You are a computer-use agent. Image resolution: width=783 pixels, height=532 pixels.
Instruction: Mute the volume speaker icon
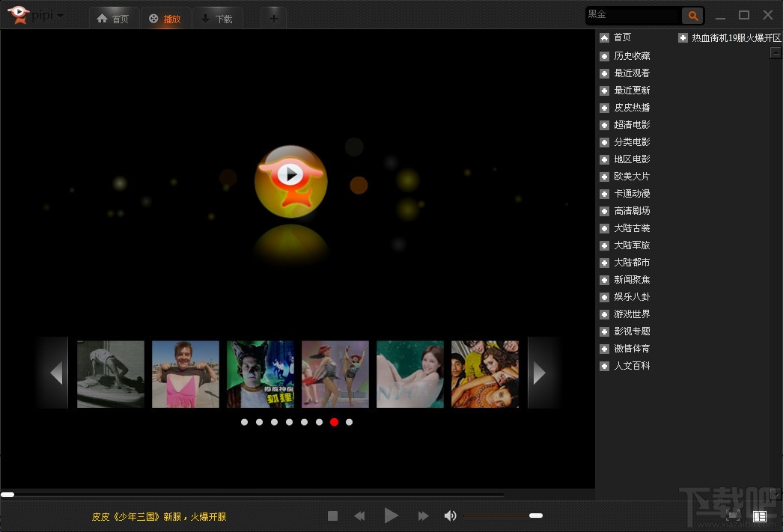click(x=450, y=516)
